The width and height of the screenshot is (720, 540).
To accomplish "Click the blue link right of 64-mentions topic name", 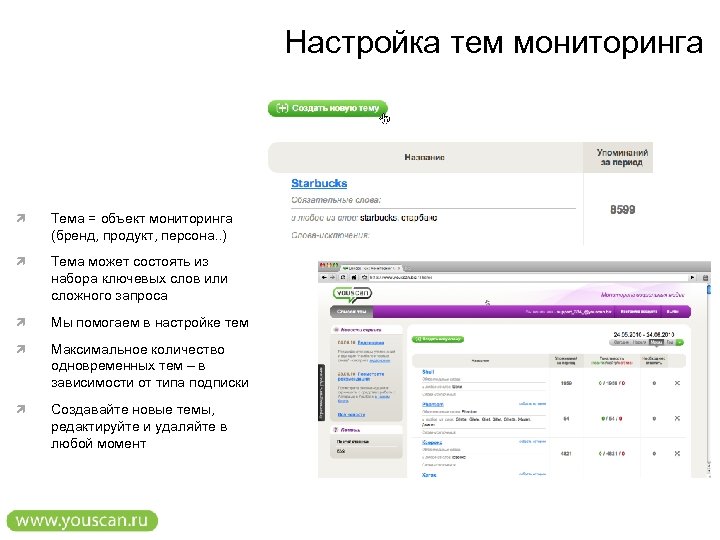I will pyautogui.click(x=532, y=404).
